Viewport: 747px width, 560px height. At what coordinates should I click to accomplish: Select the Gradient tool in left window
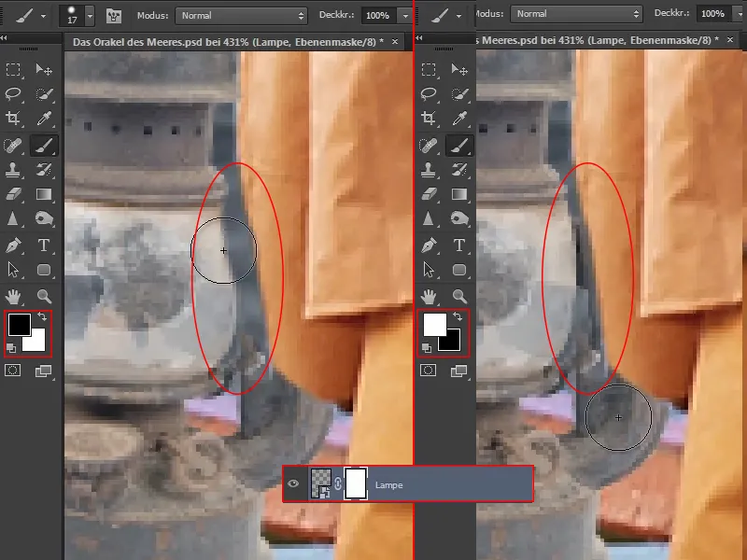[44, 194]
